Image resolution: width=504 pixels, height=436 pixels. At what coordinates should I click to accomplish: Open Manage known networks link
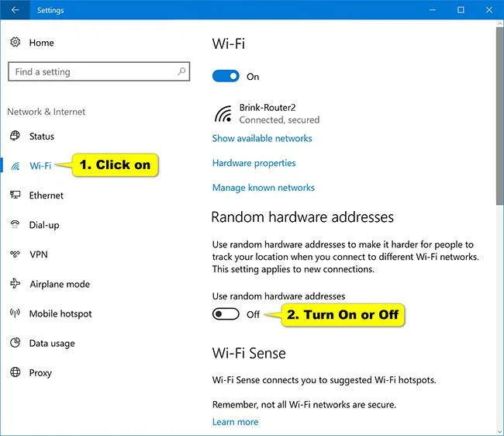tap(264, 188)
